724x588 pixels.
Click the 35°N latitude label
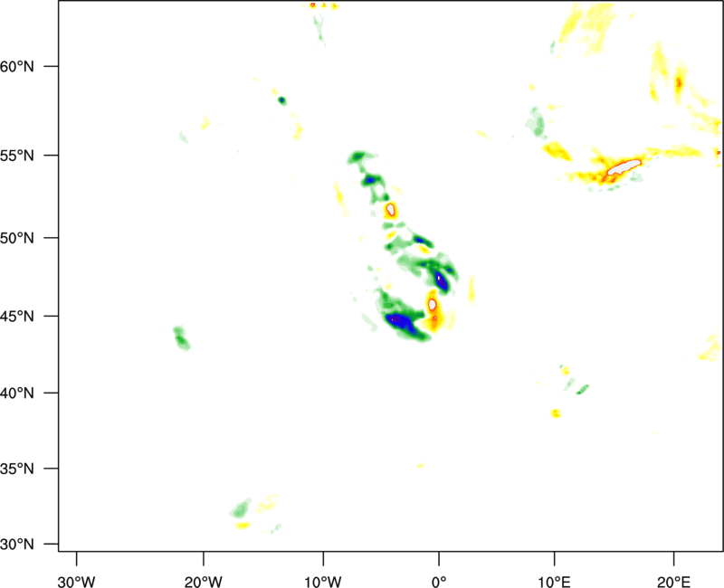tap(17, 469)
